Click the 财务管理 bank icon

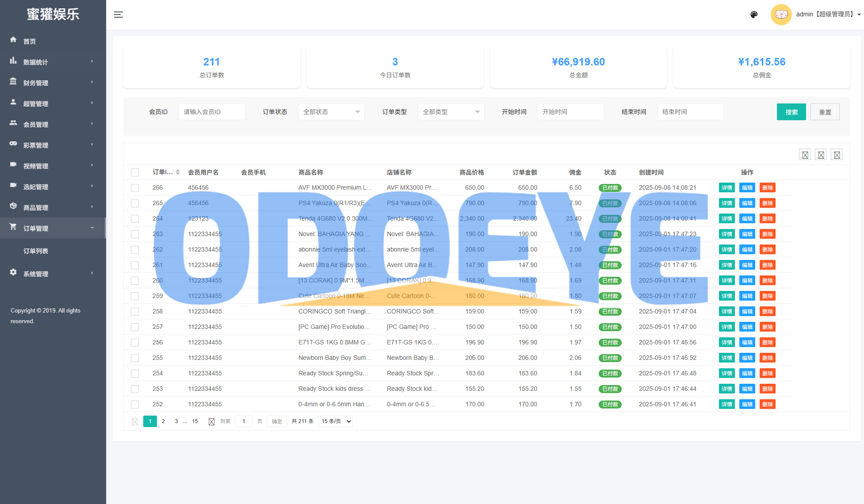click(x=13, y=81)
